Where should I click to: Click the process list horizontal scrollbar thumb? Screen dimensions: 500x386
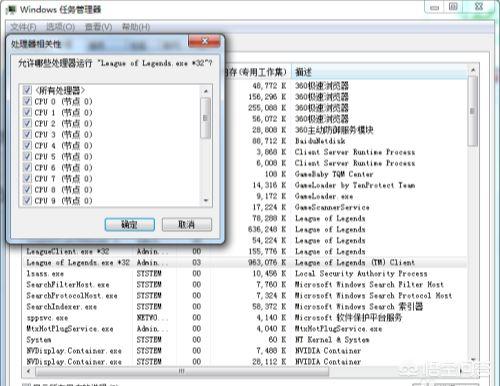click(182, 371)
